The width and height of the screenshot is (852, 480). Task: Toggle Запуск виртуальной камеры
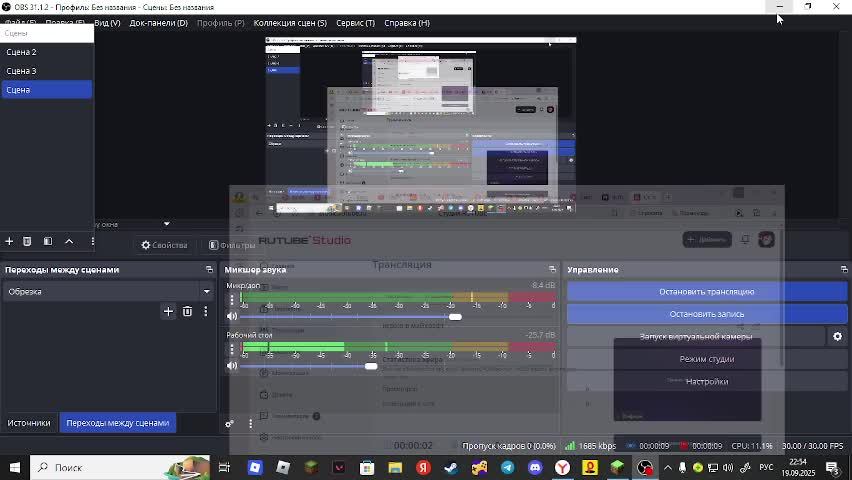click(696, 336)
